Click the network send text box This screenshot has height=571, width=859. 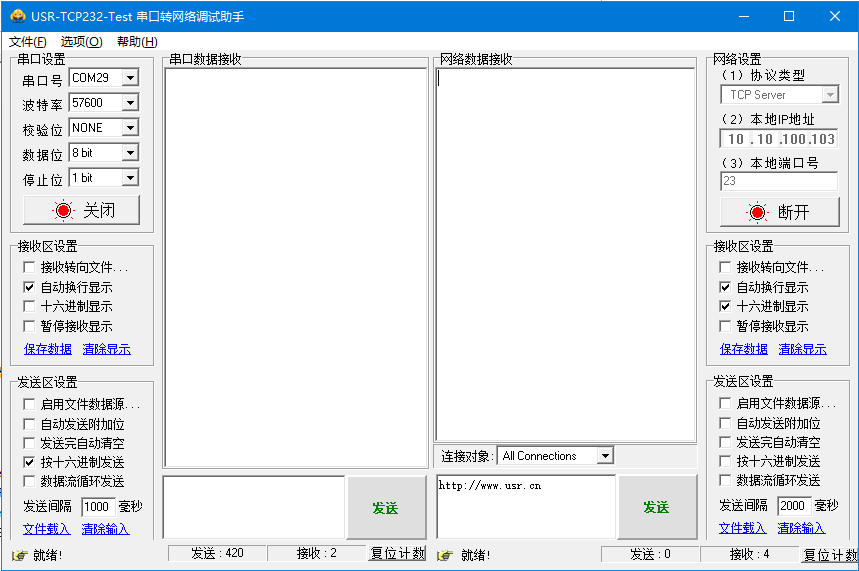(x=525, y=507)
